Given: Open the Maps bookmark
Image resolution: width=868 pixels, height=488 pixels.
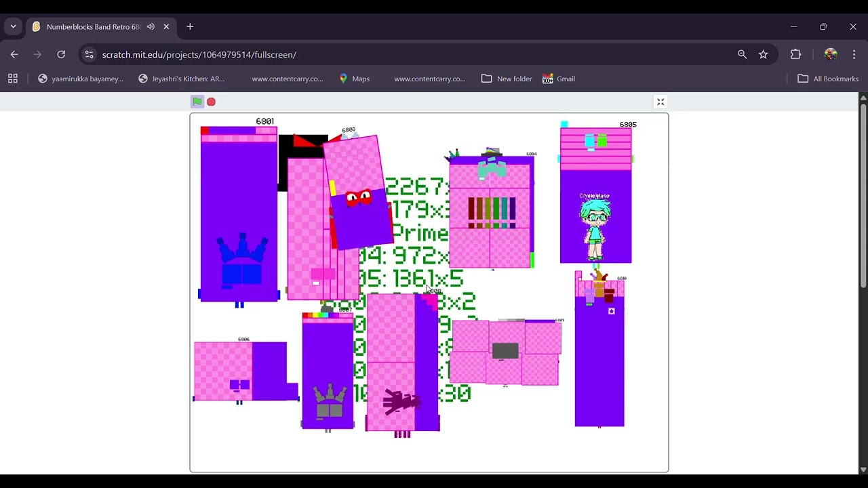Looking at the screenshot, I should pos(354,79).
